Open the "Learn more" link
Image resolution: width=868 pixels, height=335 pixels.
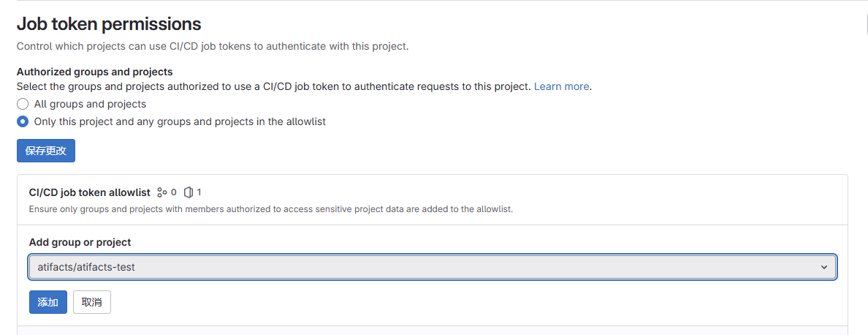[561, 86]
